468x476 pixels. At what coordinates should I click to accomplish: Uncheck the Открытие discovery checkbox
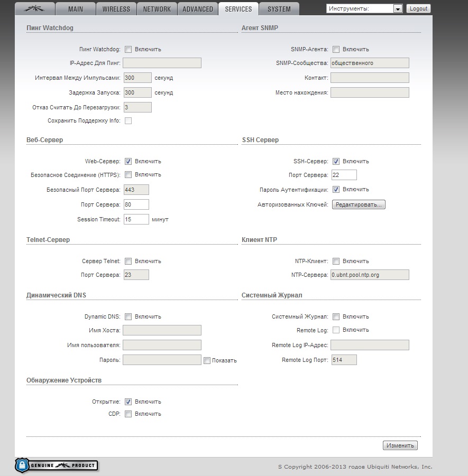129,402
